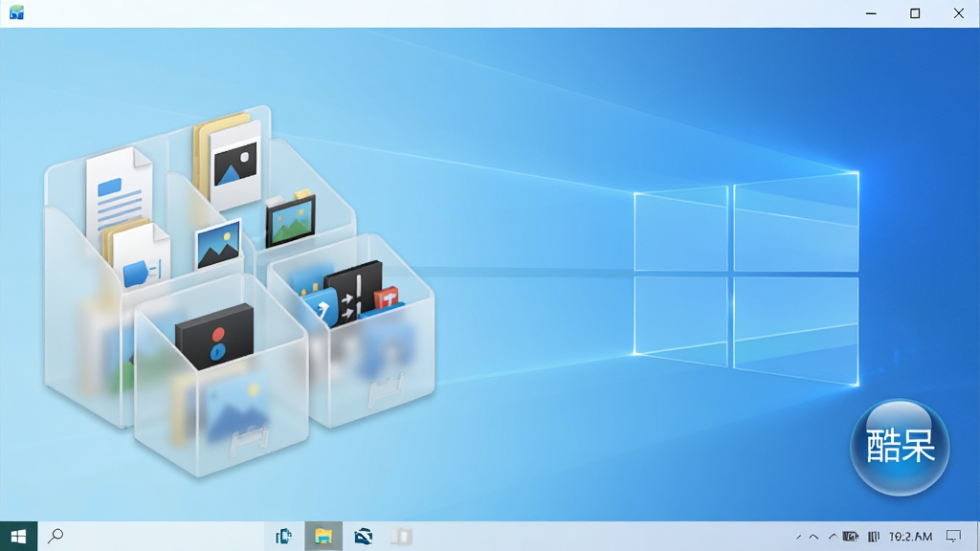Open taskbar search magnifier
980x551 pixels.
click(56, 536)
